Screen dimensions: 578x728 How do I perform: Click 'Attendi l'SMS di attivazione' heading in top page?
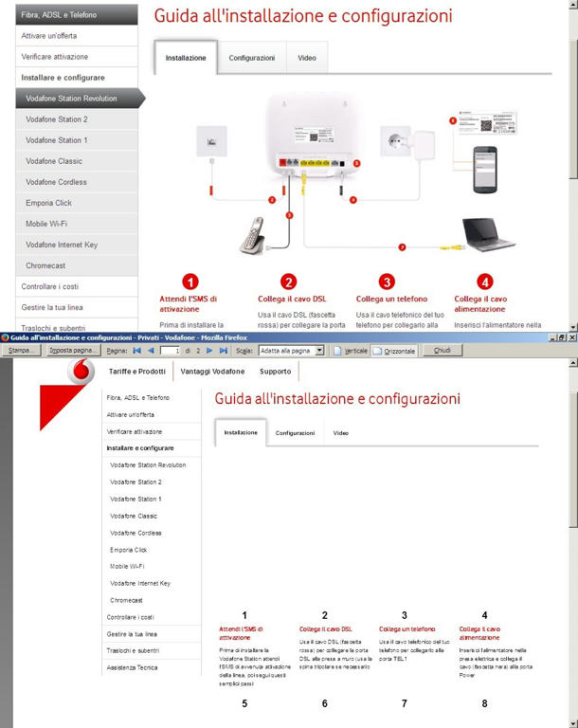click(188, 303)
